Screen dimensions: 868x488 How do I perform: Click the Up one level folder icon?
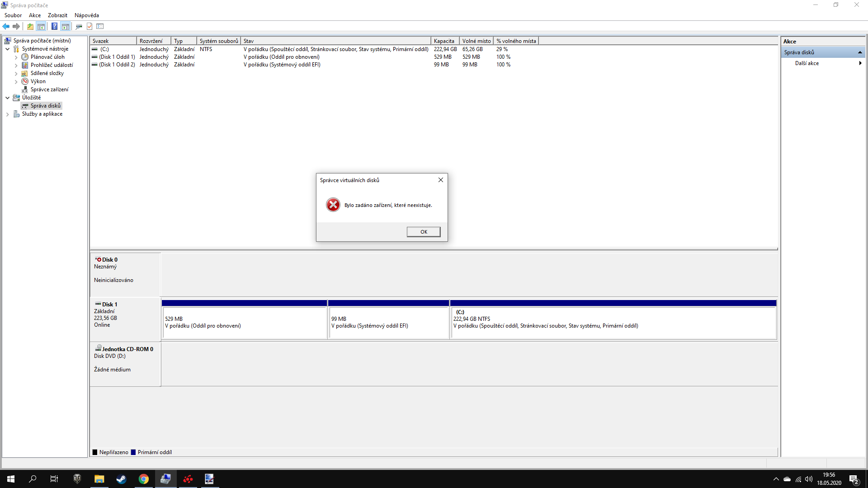pyautogui.click(x=30, y=26)
